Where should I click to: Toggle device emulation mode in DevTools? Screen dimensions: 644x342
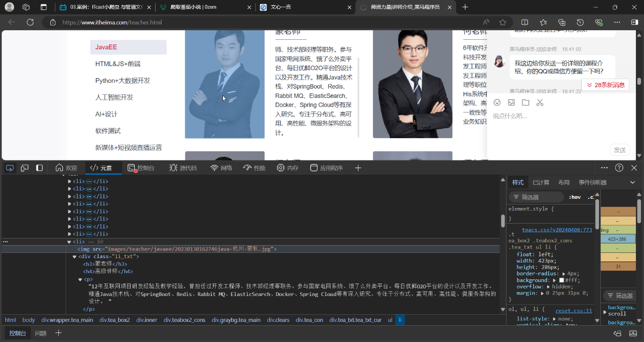pos(24,168)
